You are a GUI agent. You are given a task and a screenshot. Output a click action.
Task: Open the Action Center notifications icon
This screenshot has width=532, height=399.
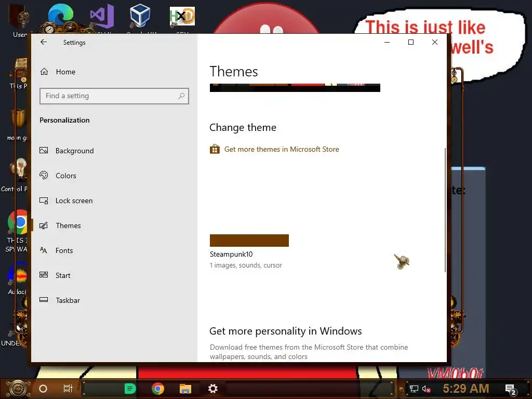click(510, 389)
